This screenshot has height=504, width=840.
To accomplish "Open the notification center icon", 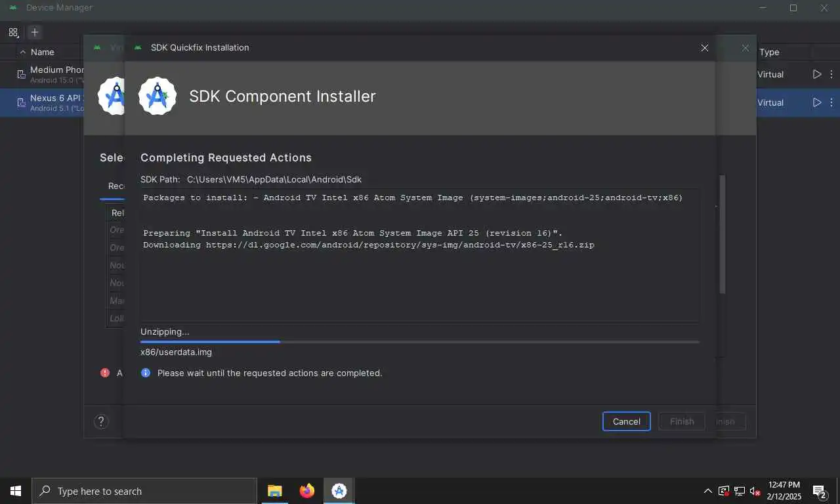I will pyautogui.click(x=820, y=491).
